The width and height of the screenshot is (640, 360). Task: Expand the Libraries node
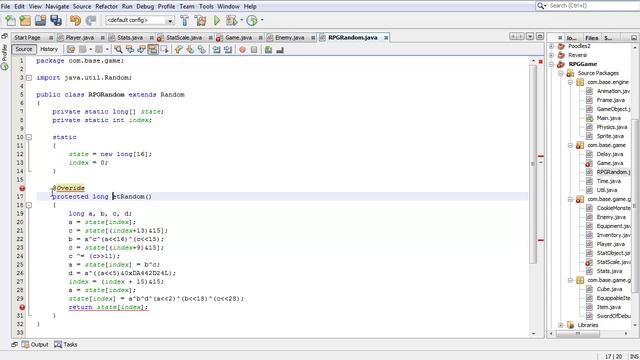point(561,325)
